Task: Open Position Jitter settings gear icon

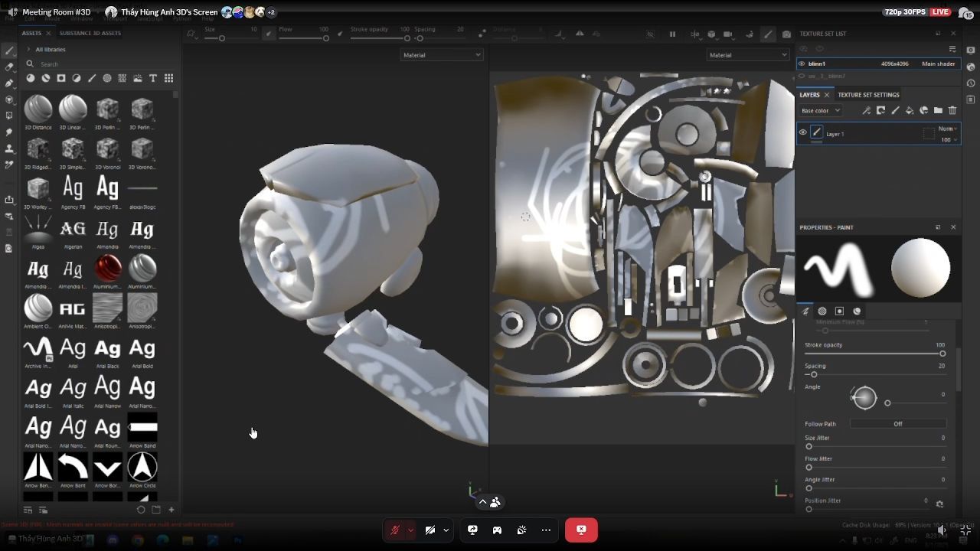Action: point(939,504)
